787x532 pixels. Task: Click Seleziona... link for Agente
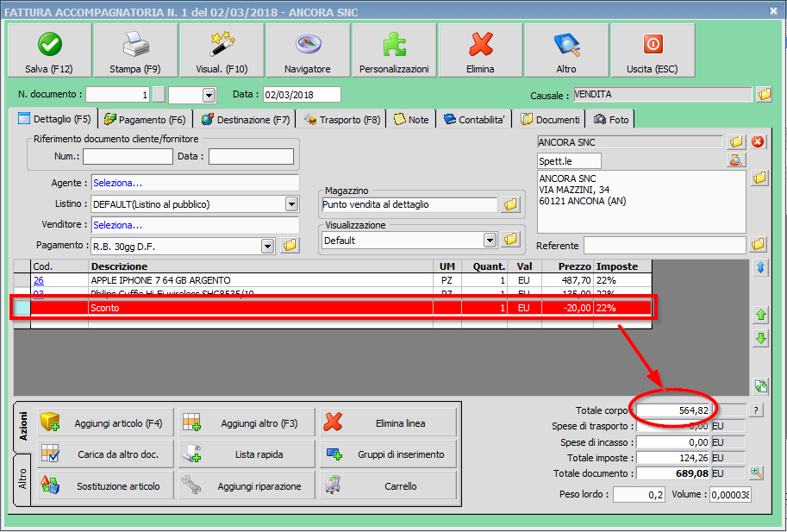pos(117,183)
